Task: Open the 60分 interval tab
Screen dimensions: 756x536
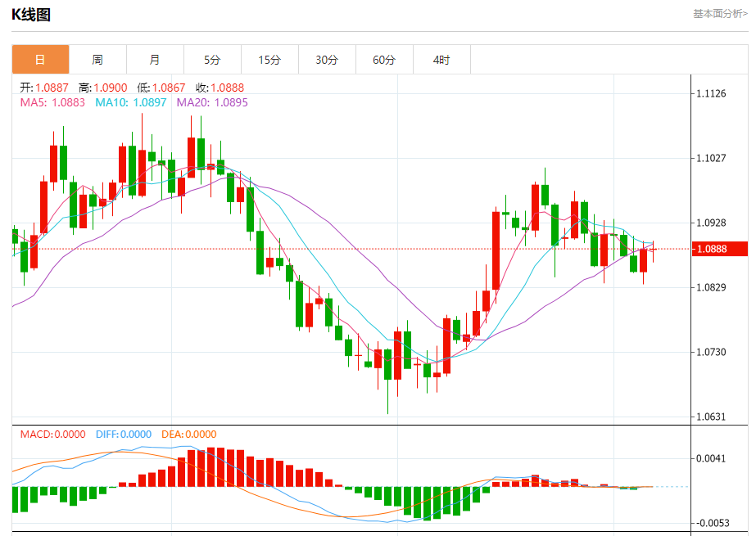Action: (385, 60)
